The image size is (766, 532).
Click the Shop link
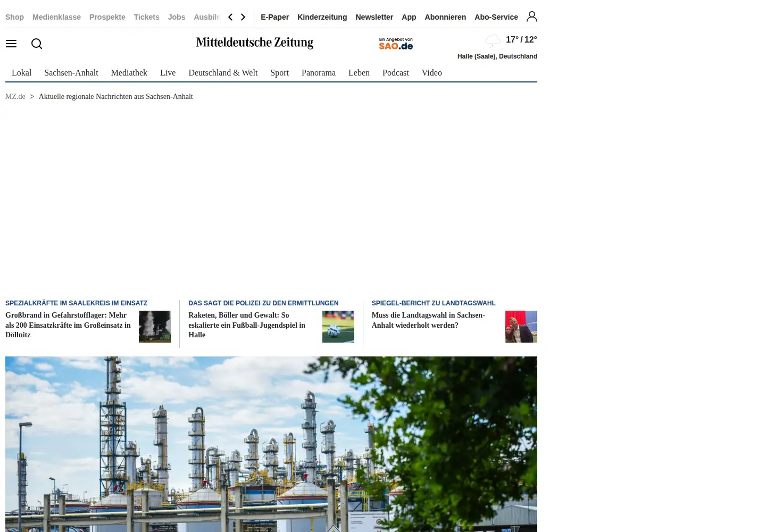coord(14,17)
